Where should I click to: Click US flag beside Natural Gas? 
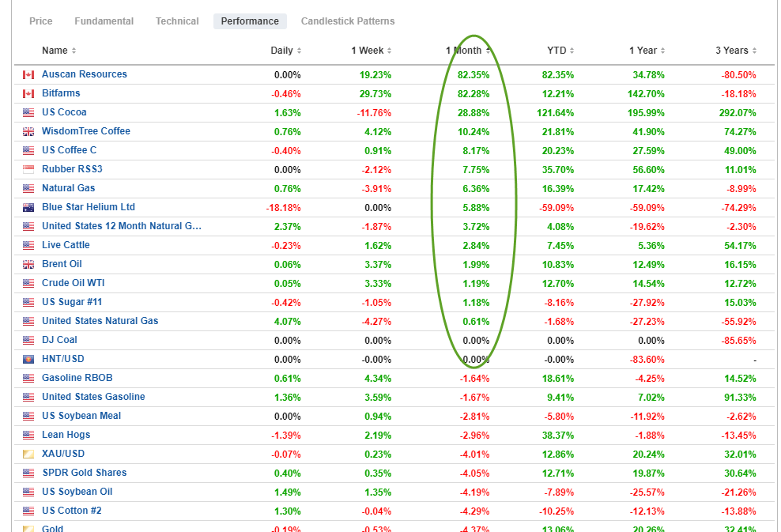click(28, 188)
